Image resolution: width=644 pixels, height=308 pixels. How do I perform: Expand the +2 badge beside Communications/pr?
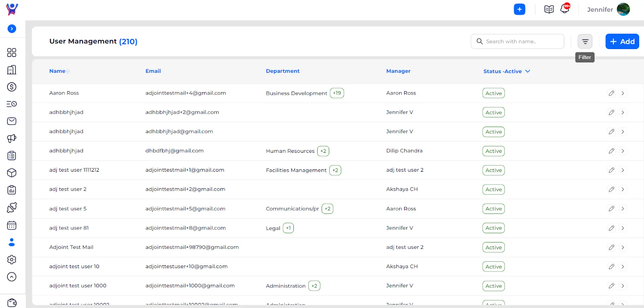[328, 209]
